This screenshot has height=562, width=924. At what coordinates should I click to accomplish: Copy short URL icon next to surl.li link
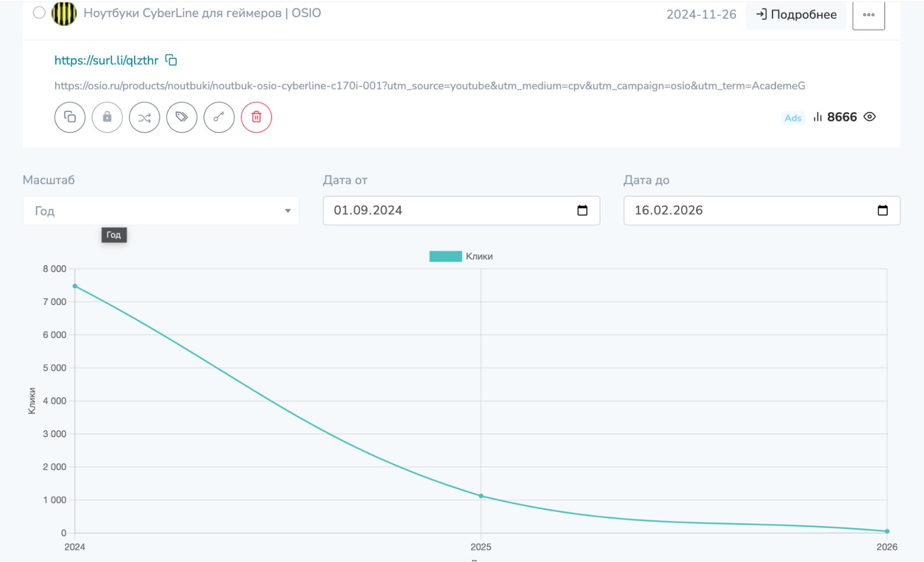(x=171, y=60)
